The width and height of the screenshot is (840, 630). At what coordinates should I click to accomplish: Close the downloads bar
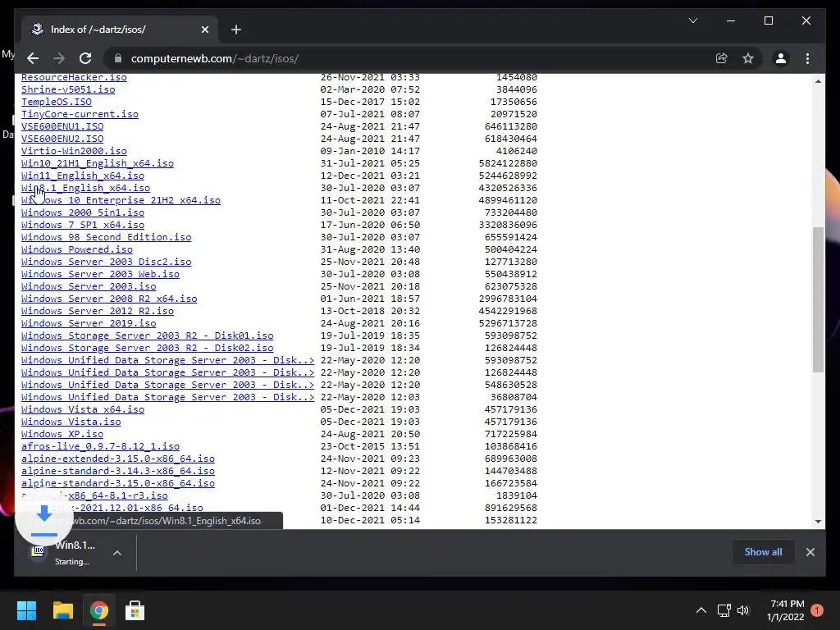810,552
